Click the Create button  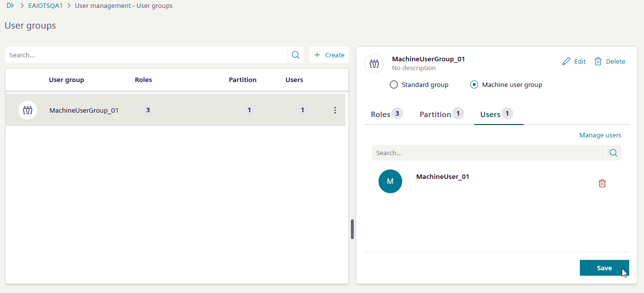[329, 55]
